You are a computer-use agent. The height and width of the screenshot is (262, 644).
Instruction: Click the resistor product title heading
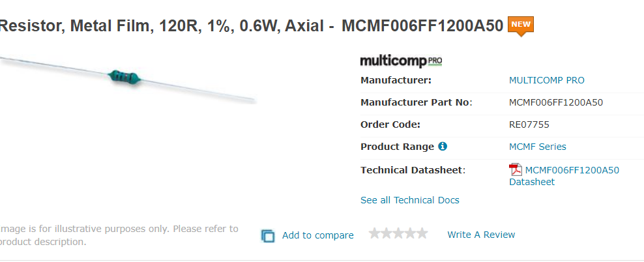(252, 26)
